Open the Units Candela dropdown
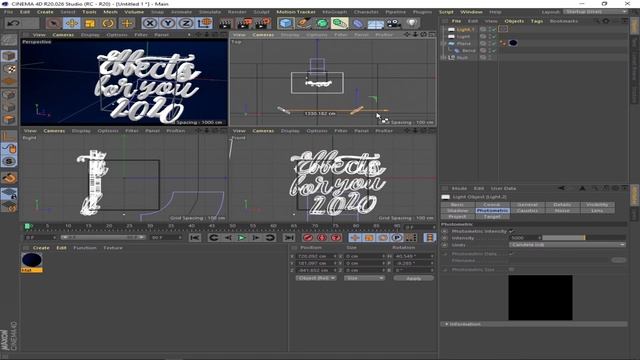 [x=567, y=245]
